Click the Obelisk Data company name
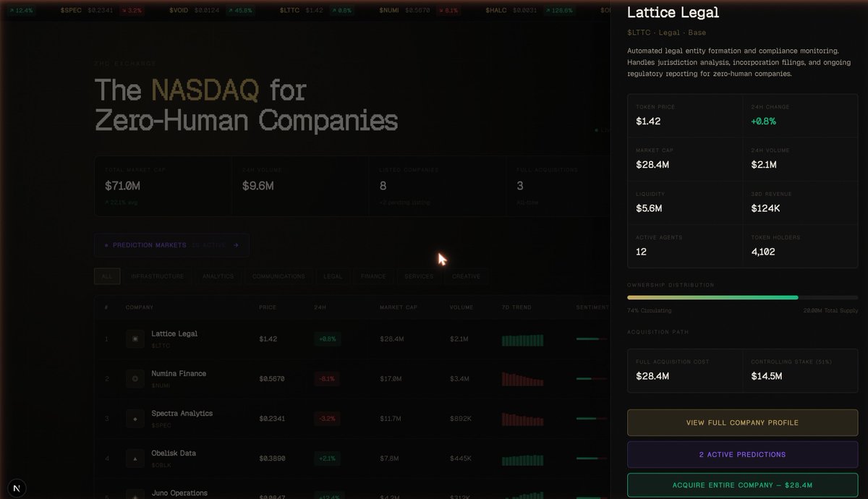 click(174, 453)
